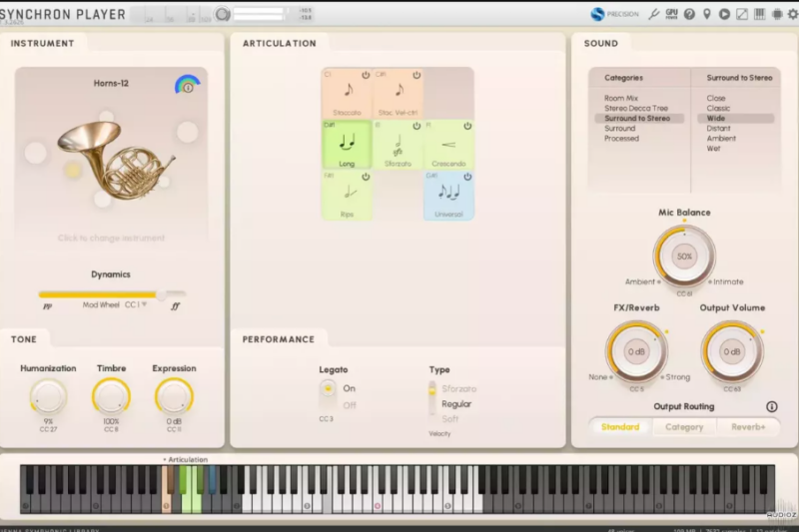
Task: Select Surround to Stereo category
Action: tap(639, 118)
